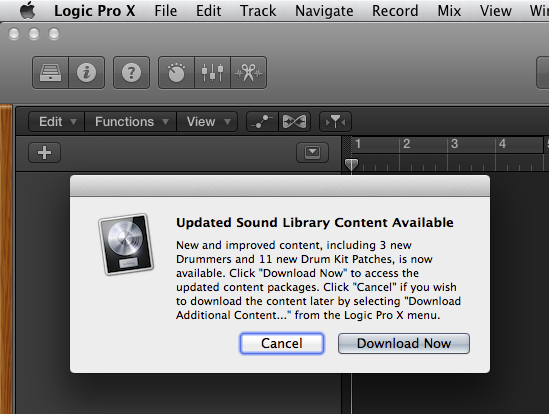Open Editors with the scissors icon
Image resolution: width=549 pixels, height=414 pixels.
pos(248,73)
